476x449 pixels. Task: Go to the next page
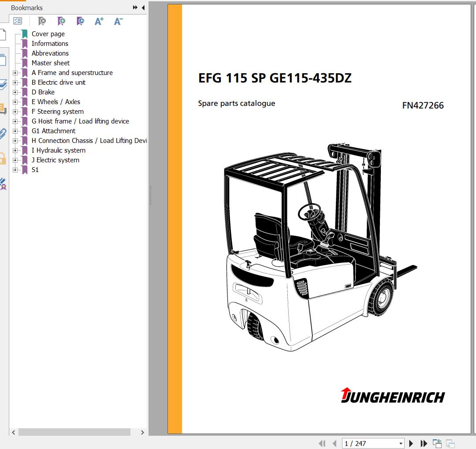click(x=411, y=444)
